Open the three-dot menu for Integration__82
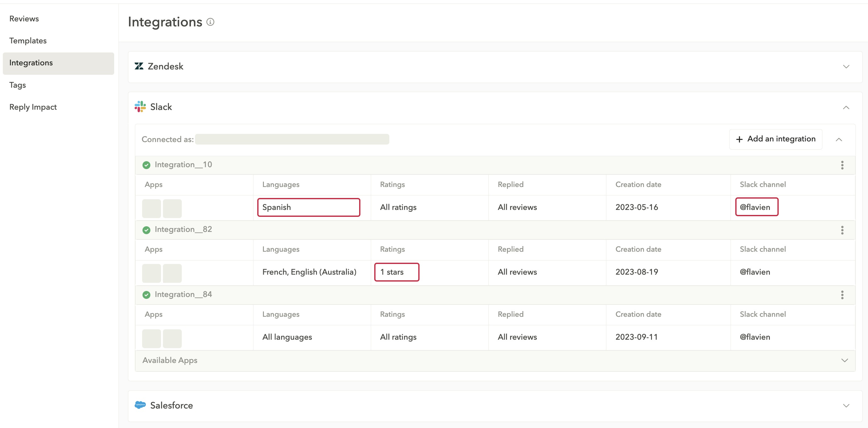The image size is (868, 428). [x=843, y=230]
